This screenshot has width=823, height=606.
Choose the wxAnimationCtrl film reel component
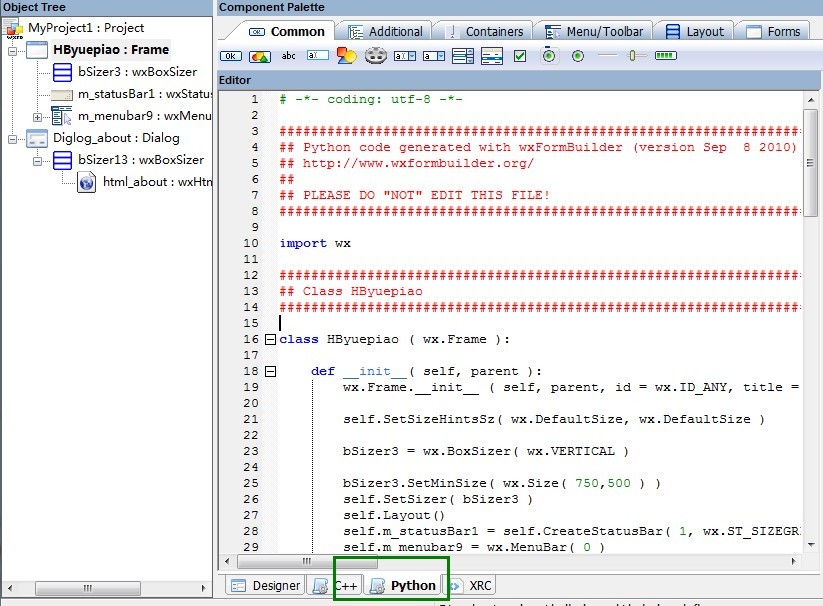tap(376, 55)
